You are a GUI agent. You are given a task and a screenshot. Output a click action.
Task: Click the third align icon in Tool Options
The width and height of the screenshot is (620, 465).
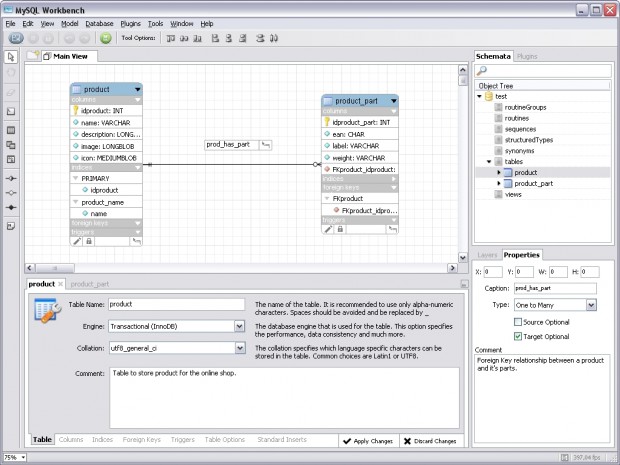point(198,38)
